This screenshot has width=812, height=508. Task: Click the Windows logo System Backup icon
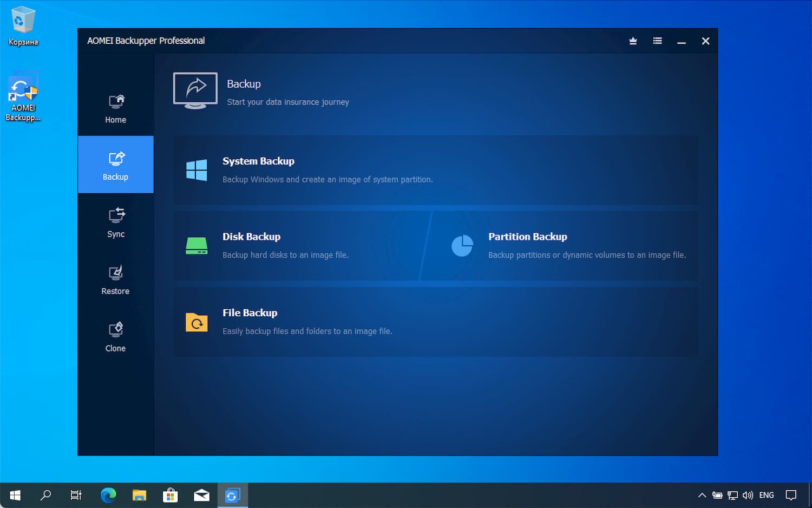pos(197,170)
